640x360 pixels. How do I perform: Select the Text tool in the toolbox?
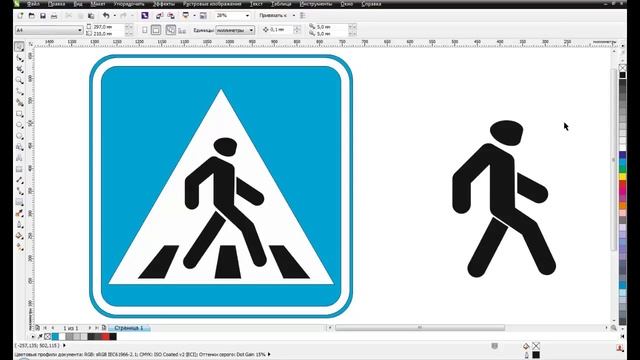point(20,158)
